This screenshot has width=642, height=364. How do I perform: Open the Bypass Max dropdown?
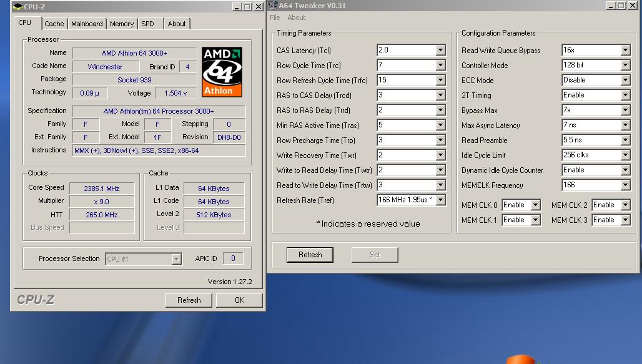click(625, 110)
